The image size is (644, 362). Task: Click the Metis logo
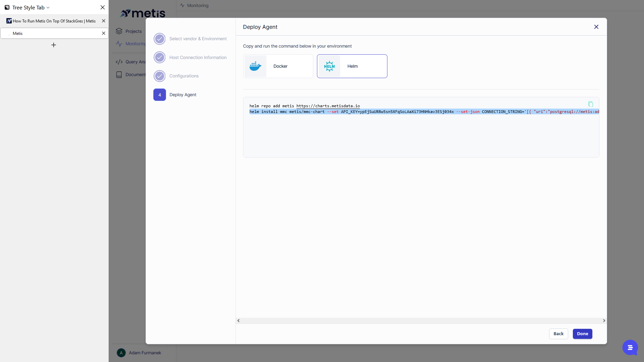tap(143, 13)
